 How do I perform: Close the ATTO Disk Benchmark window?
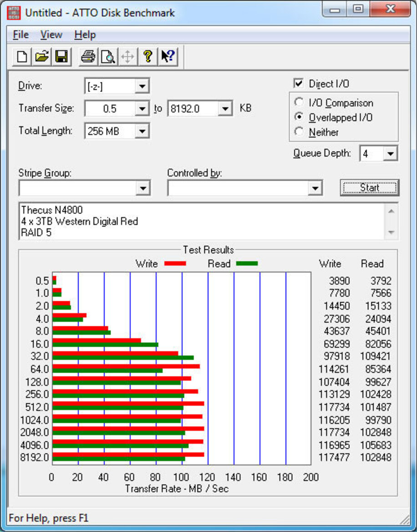click(x=389, y=10)
